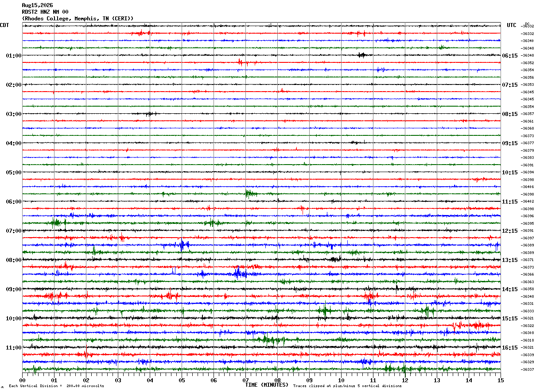This screenshot has width=536, height=392.
Task: Click minute tick label '00' on time axis
Action: pyautogui.click(x=22, y=380)
